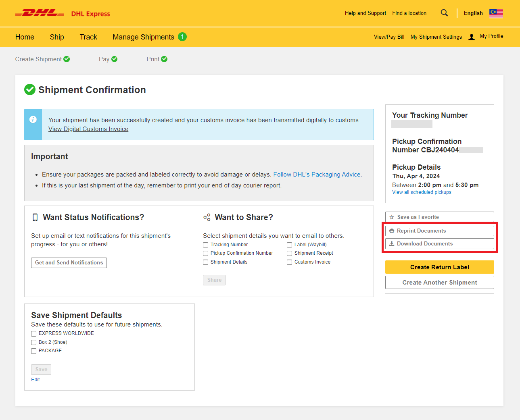520x420 pixels.
Task: Click the green check beside Create Shipment
Action: (x=67, y=59)
